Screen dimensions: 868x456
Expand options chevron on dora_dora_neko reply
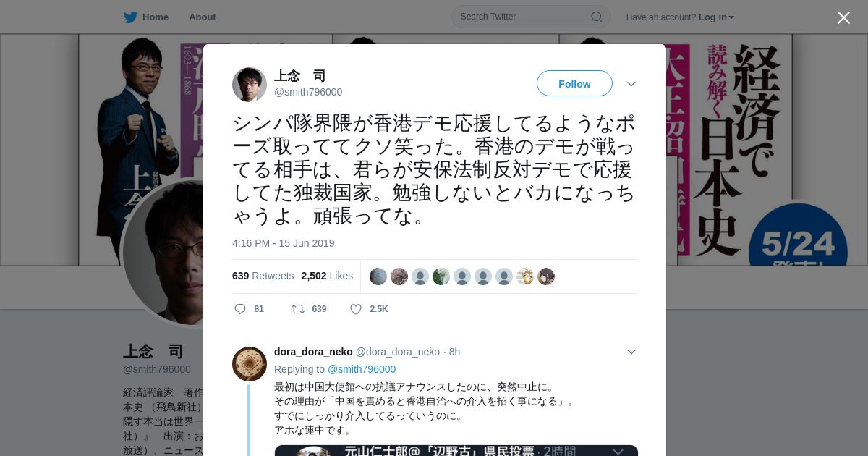click(631, 352)
